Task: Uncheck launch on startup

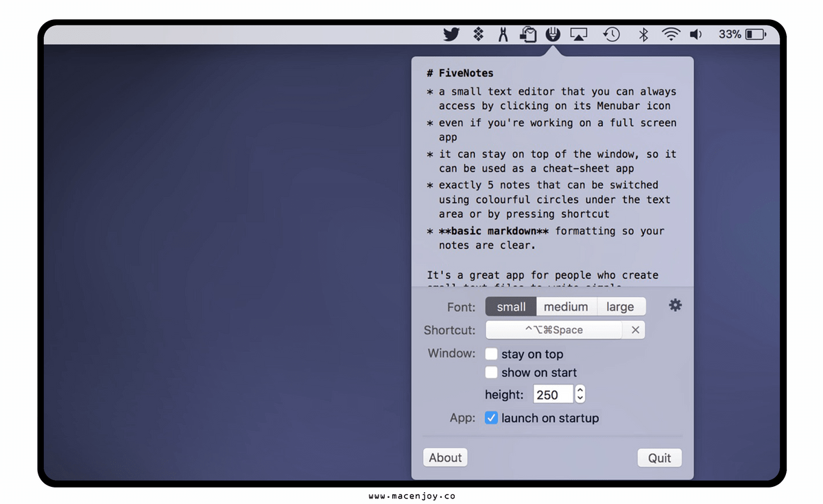Action: coord(491,418)
